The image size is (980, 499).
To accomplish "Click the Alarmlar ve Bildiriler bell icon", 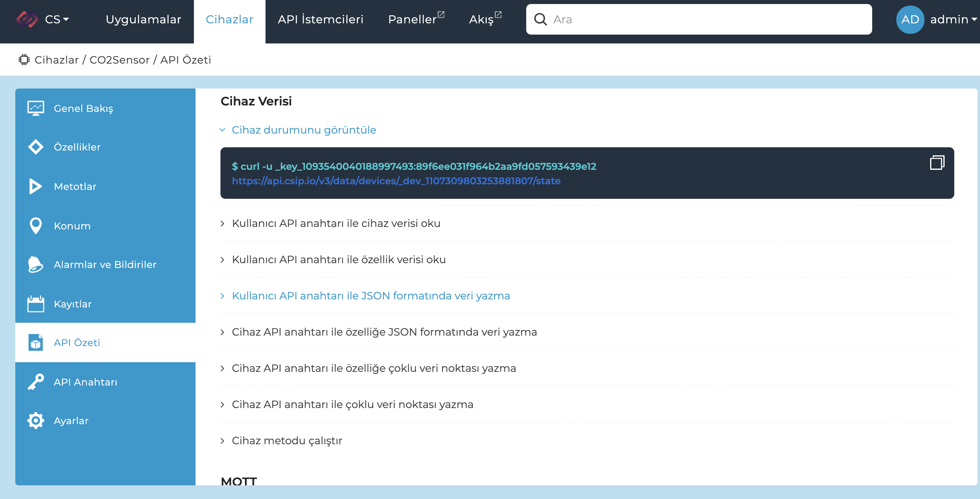I will tap(36, 264).
